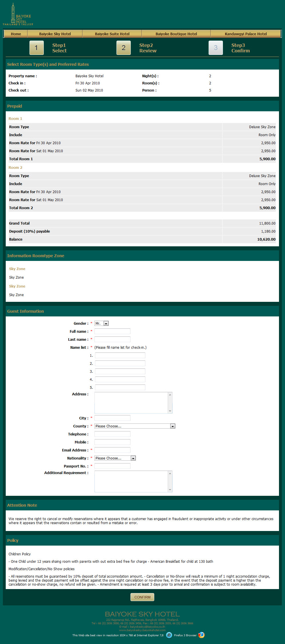Viewport: 285px width, 644px height.
Task: Click the Internet Explorer browser icon
Action: point(169,635)
